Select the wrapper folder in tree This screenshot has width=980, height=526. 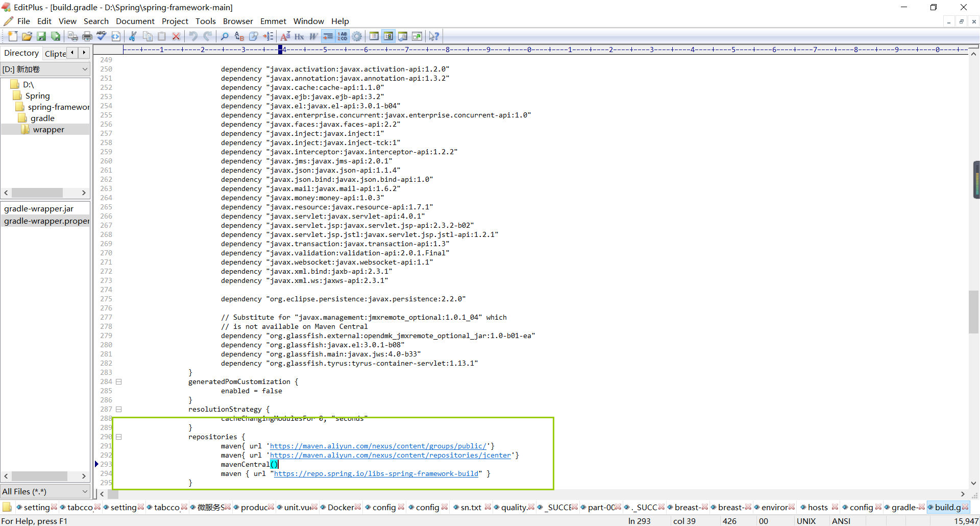(x=48, y=130)
